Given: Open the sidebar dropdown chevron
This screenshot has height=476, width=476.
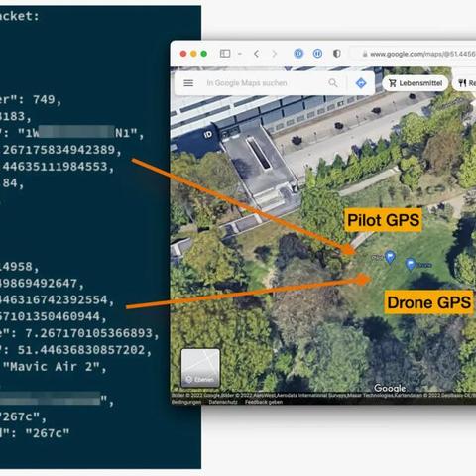Looking at the screenshot, I should click(x=240, y=54).
